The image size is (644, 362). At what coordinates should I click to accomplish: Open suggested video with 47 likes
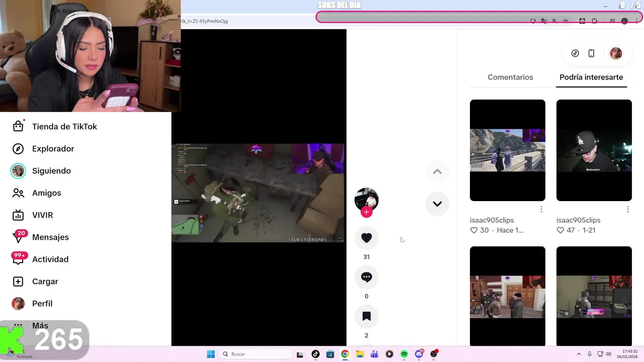(x=594, y=150)
